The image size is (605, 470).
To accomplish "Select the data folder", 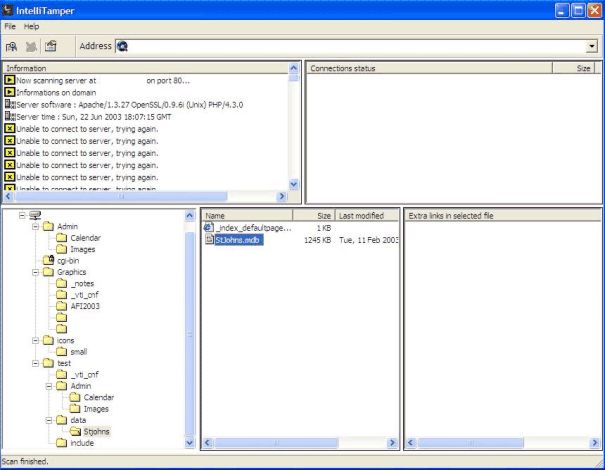I will (x=78, y=420).
